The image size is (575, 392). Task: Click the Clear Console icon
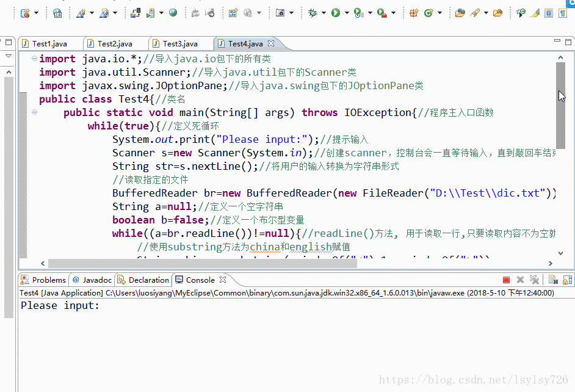click(553, 280)
